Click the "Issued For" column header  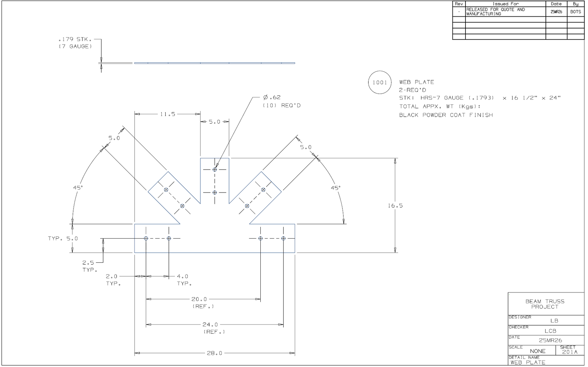tap(506, 4)
